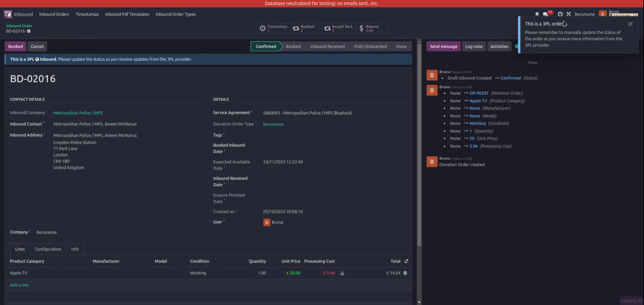This screenshot has width=644, height=305.
Task: Set the order stage to Done
Action: [x=401, y=46]
